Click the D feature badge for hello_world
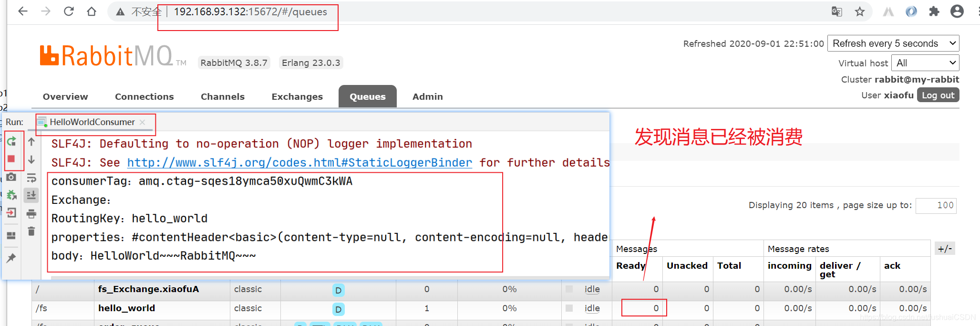The width and height of the screenshot is (980, 326). [x=338, y=309]
